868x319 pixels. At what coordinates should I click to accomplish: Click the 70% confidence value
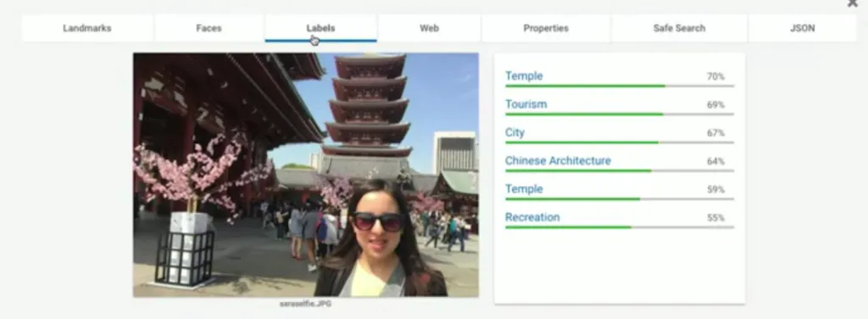coord(715,77)
